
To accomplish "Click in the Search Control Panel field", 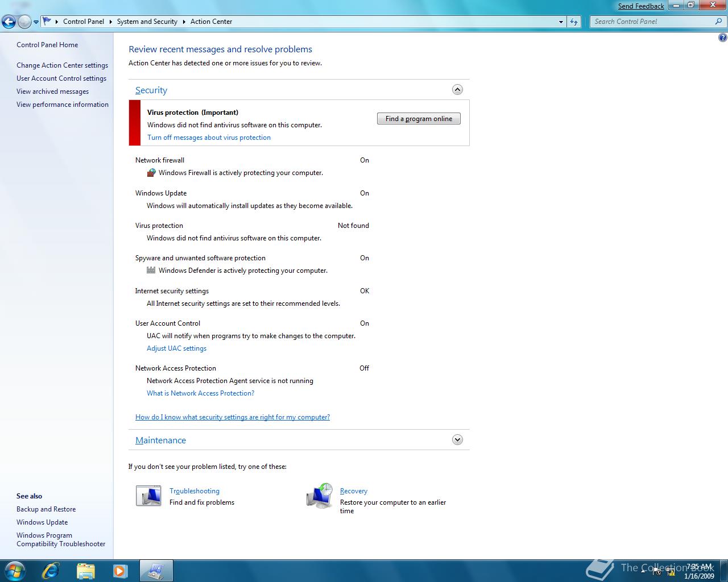I will pos(652,22).
